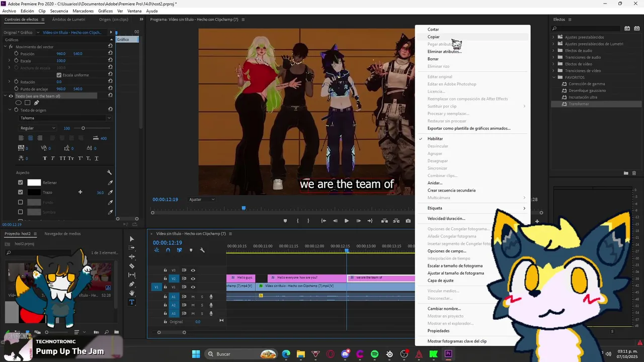The width and height of the screenshot is (644, 362).
Task: Enable the Fondo background checkbox
Action: [x=21, y=202]
